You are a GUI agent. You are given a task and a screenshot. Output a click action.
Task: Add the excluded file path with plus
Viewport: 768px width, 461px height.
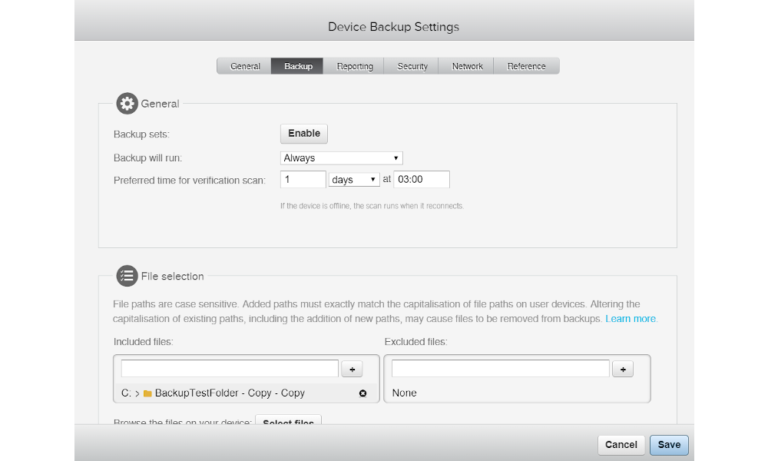623,369
